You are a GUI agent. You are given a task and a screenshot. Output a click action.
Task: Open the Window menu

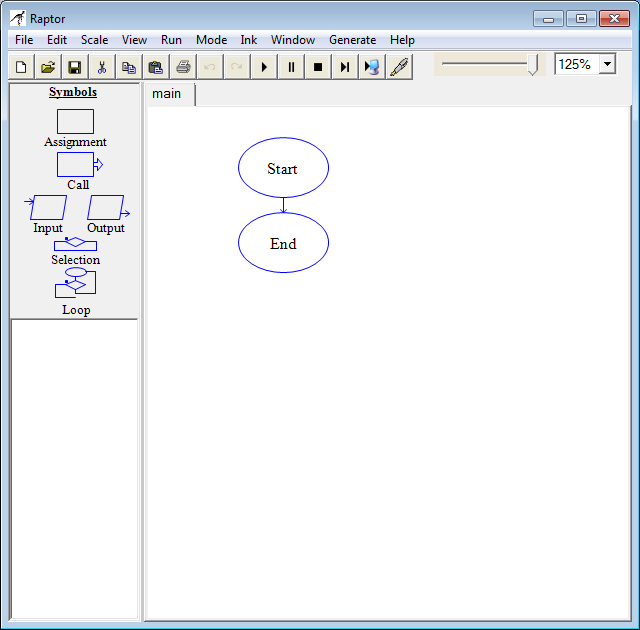tap(293, 40)
